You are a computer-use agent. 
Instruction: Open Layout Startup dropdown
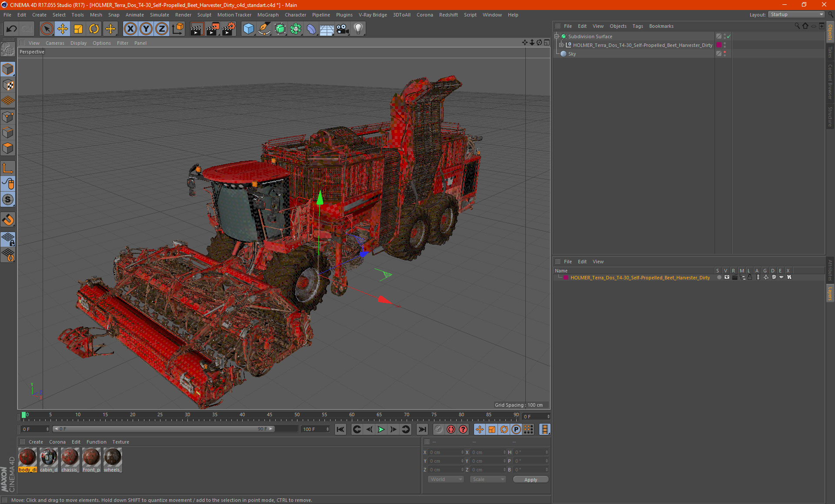(797, 14)
